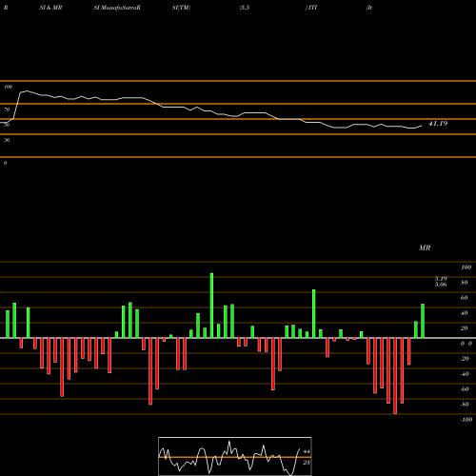Click the RSI axis label 100

pyautogui.click(x=8, y=87)
